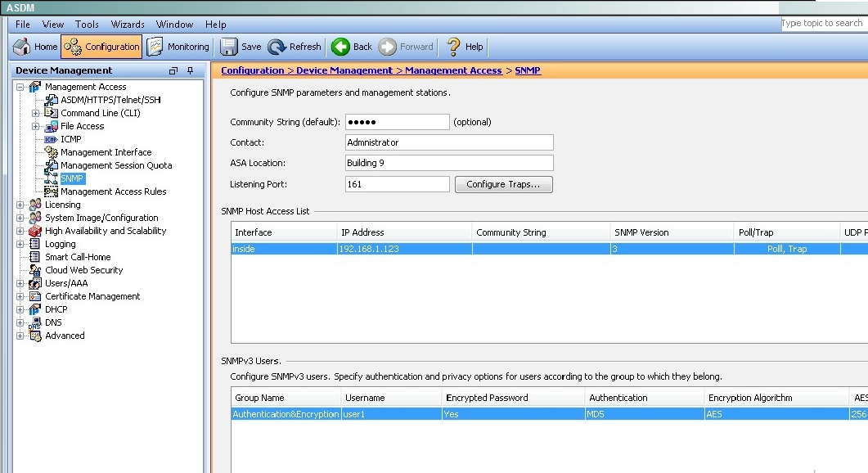The height and width of the screenshot is (473, 868).
Task: Undock the Device Management panel
Action: [173, 70]
